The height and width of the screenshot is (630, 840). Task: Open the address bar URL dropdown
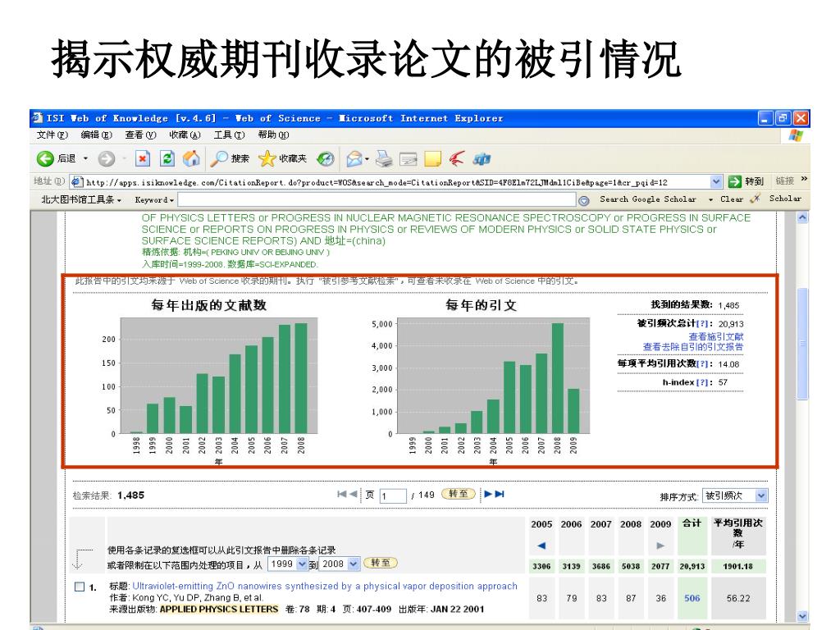[x=716, y=181]
